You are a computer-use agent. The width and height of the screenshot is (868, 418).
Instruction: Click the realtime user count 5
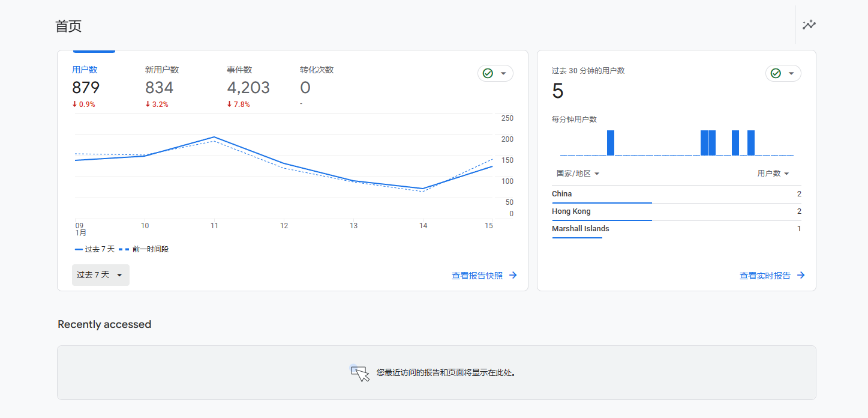point(558,91)
